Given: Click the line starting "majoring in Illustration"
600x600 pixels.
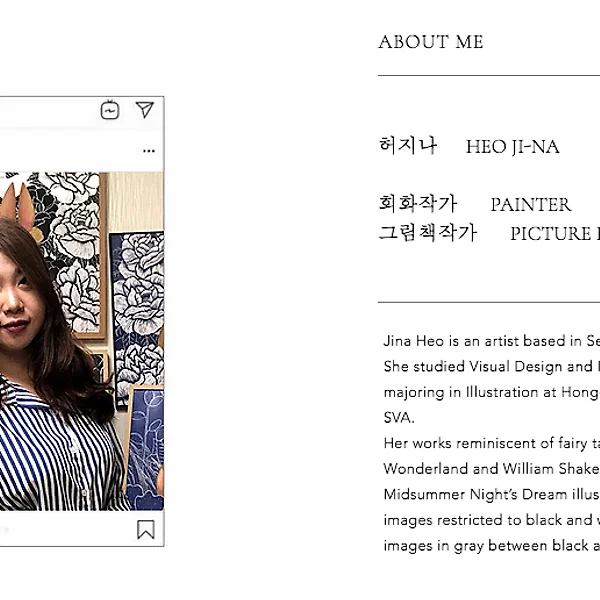Looking at the screenshot, I should pos(491,393).
